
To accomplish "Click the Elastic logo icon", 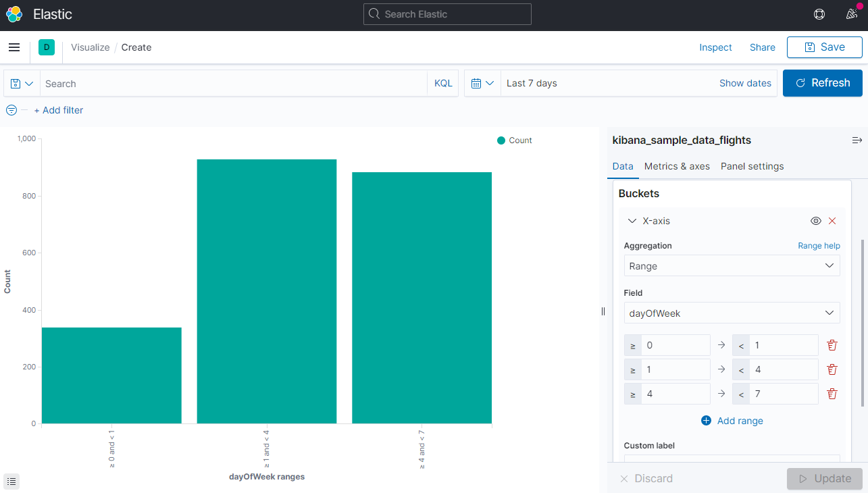I will pyautogui.click(x=14, y=14).
